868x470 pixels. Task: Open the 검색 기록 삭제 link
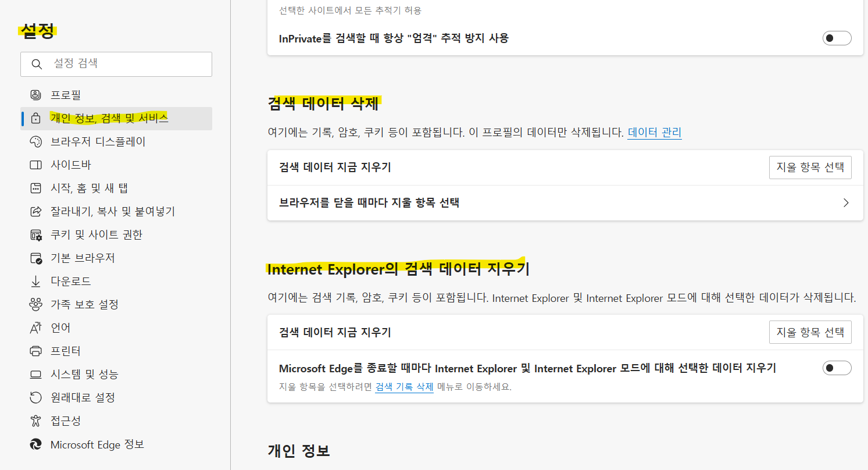pos(404,387)
